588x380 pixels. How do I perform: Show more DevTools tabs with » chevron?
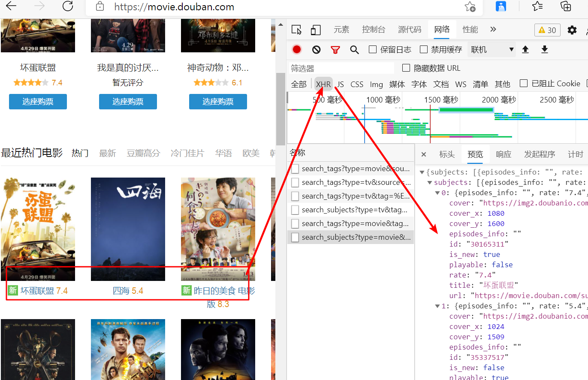click(x=493, y=29)
